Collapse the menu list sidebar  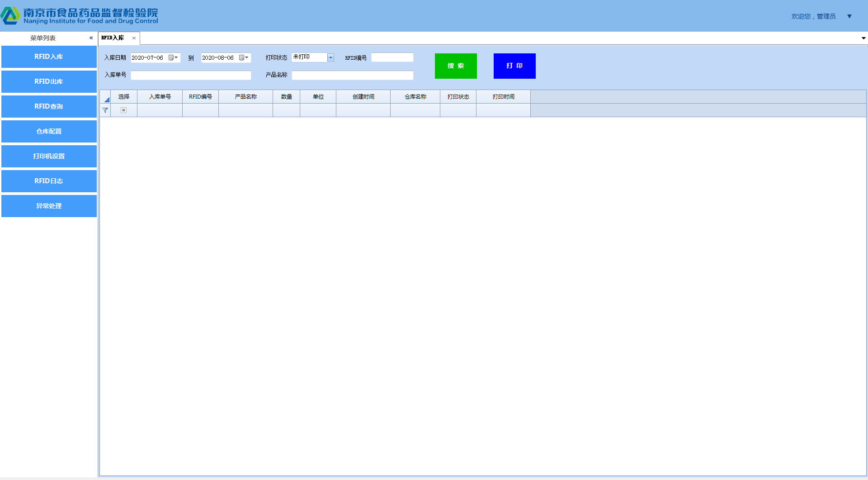(x=91, y=38)
